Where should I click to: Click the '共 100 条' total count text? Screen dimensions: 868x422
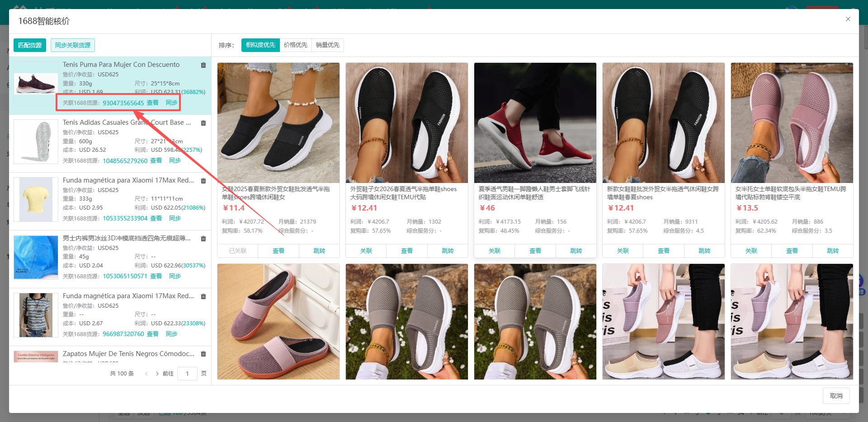pos(122,374)
